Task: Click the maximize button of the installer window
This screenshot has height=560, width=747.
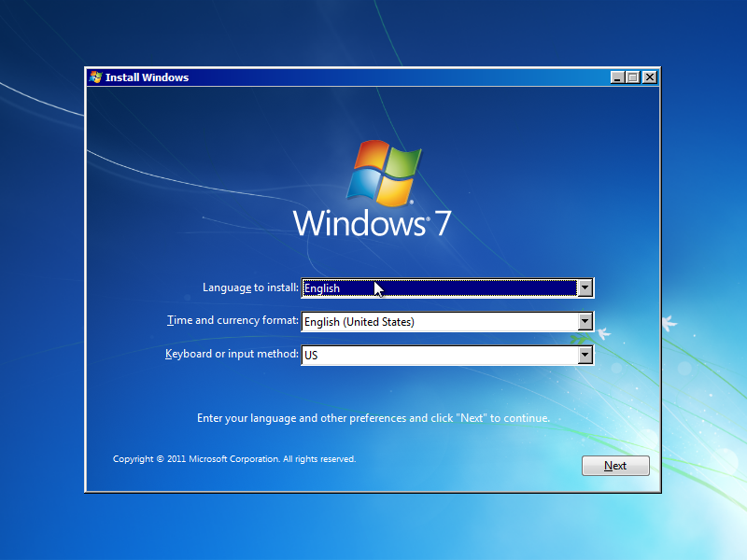Action: 633,77
